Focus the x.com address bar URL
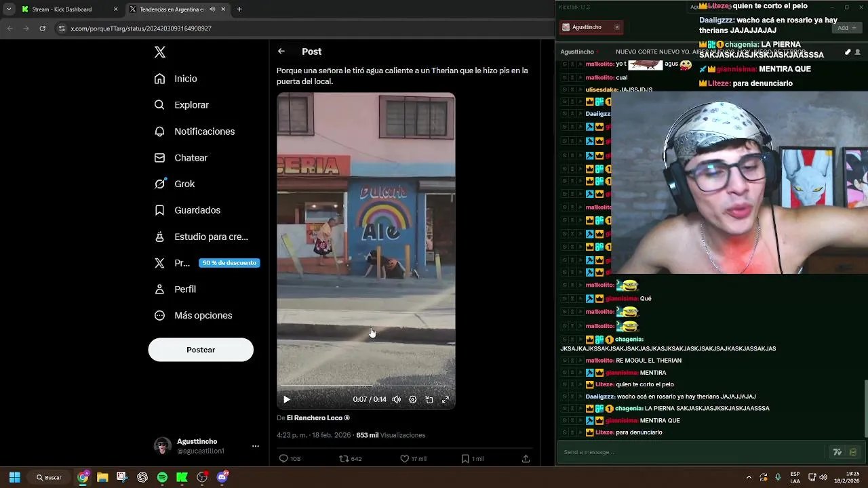 coord(141,28)
